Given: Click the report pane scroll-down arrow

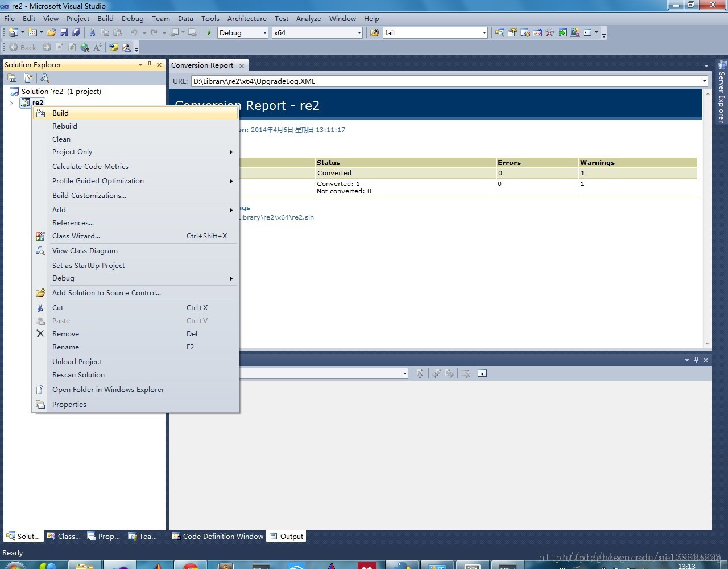Looking at the screenshot, I should [x=708, y=344].
